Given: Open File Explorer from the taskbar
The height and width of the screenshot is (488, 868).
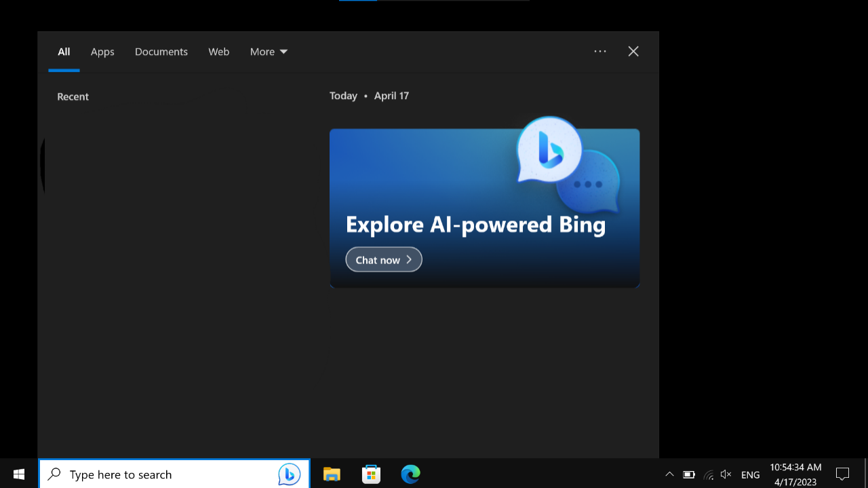Looking at the screenshot, I should (x=332, y=474).
